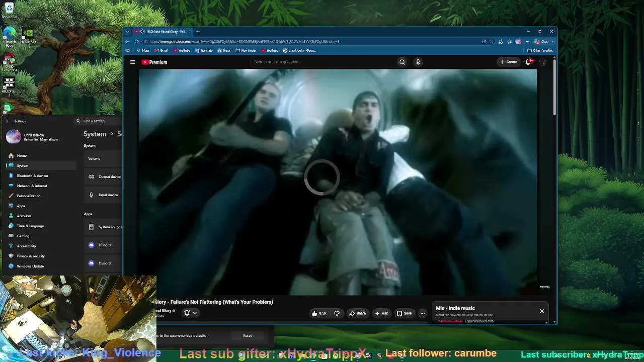Share the video
The image size is (644, 362).
(358, 313)
